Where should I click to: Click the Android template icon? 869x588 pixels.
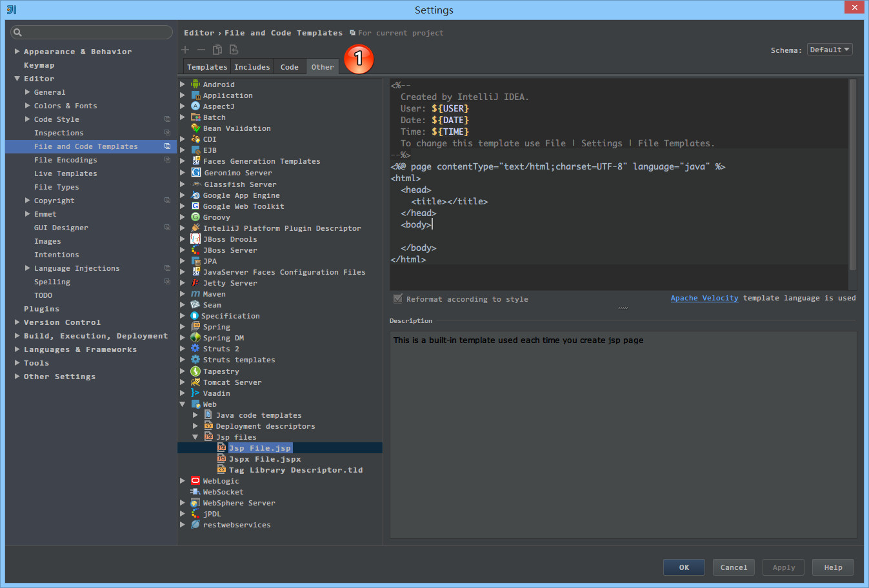coord(195,84)
